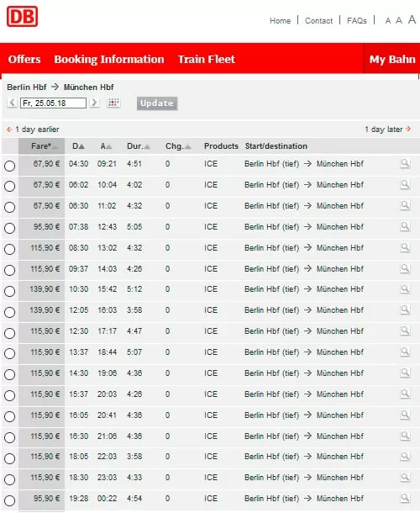Open details magnifier for 19:28 departure
The image size is (420, 513).
[x=405, y=498]
